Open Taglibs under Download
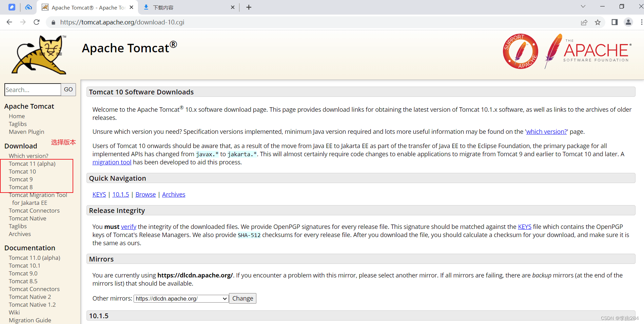 (x=18, y=226)
